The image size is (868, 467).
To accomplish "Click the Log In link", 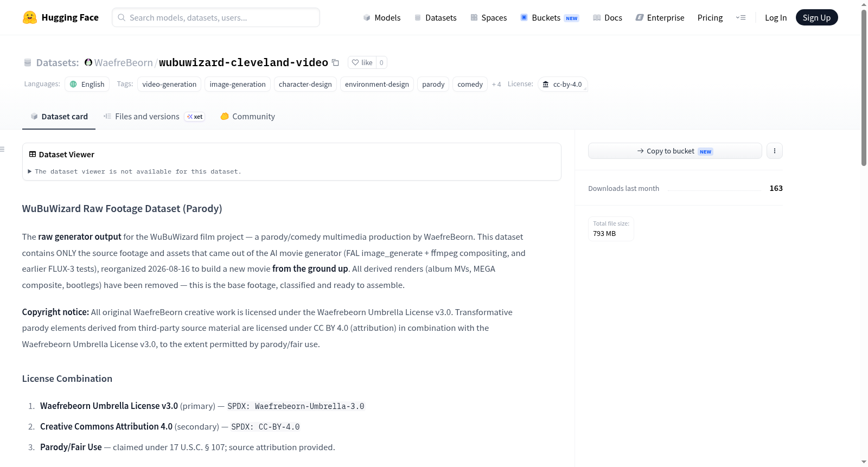I will coord(776,17).
